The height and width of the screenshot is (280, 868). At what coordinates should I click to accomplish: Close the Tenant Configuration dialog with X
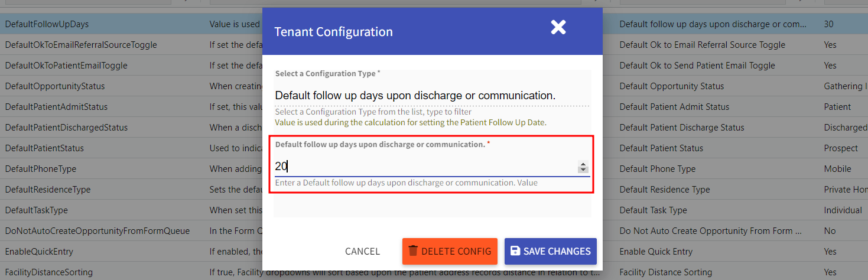tap(558, 27)
